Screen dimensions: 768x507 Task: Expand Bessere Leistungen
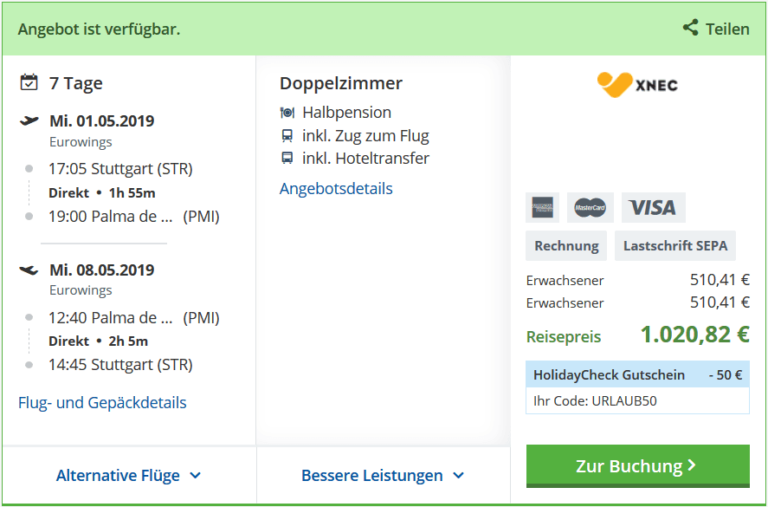pyautogui.click(x=383, y=475)
